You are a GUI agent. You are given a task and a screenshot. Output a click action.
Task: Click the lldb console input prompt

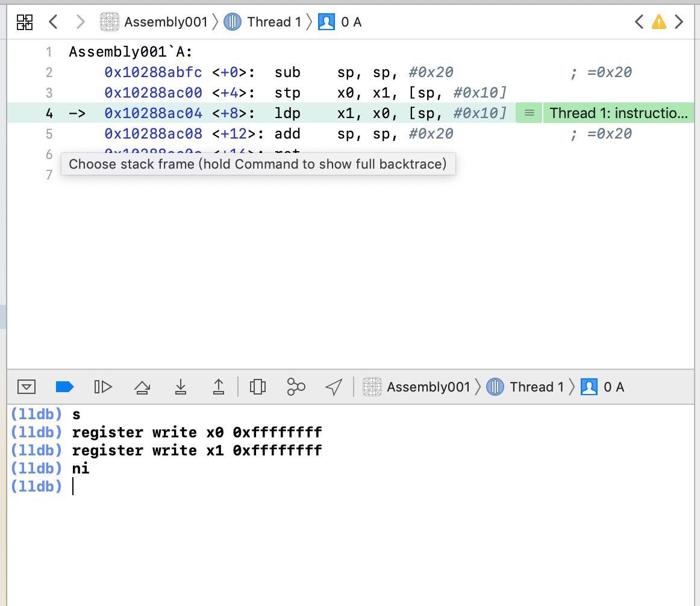73,486
